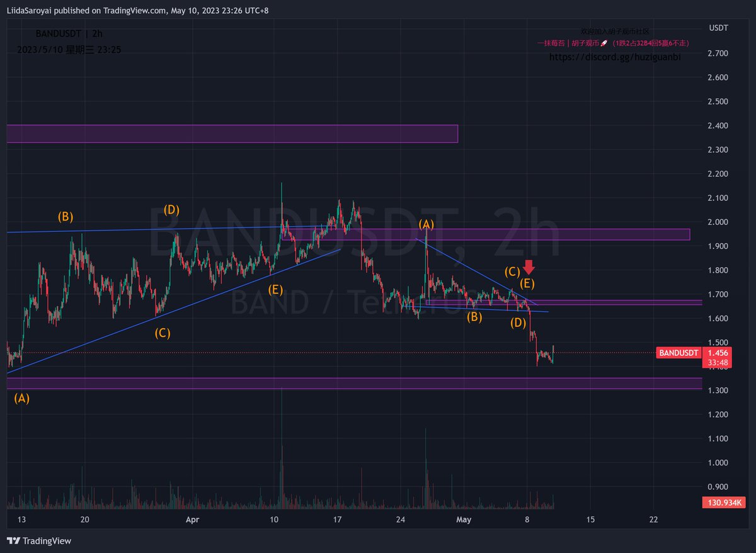This screenshot has height=553, width=756.
Task: Select the long rising blue trendline
Action: [x=173, y=311]
